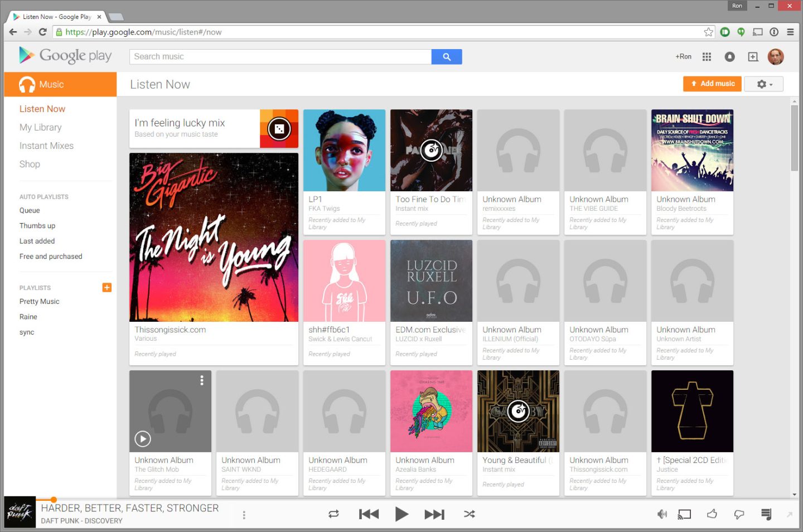
Task: Skip to the previous track
Action: click(369, 514)
